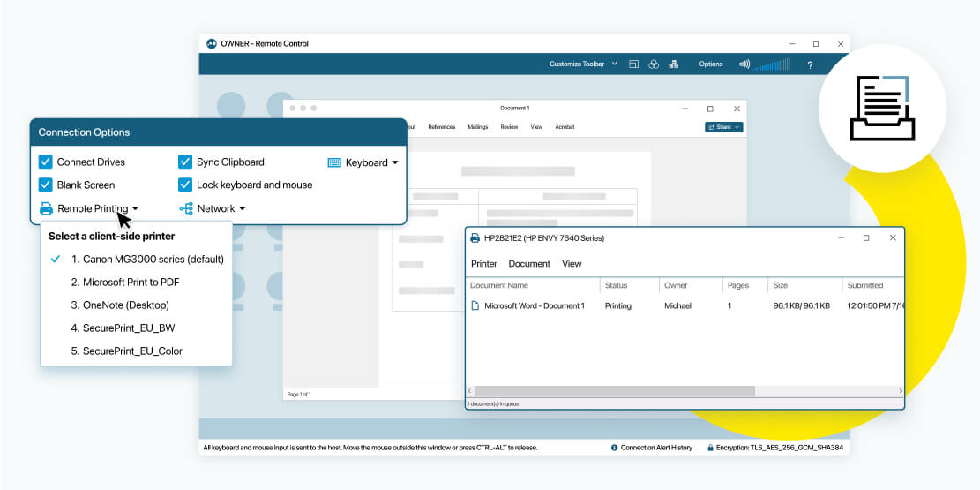This screenshot has height=490, width=980.
Task: Click Page 1 of 1 status in Document 1
Action: (299, 395)
